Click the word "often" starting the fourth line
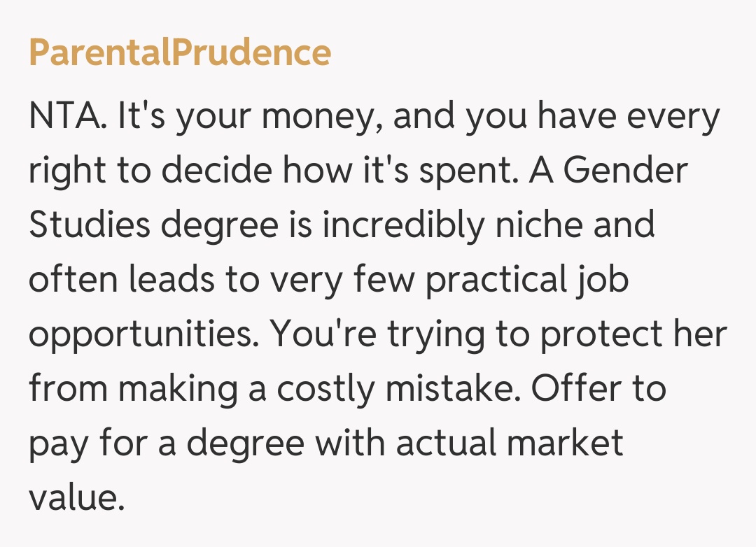Screen dimensions: 756x547 [x=72, y=280]
